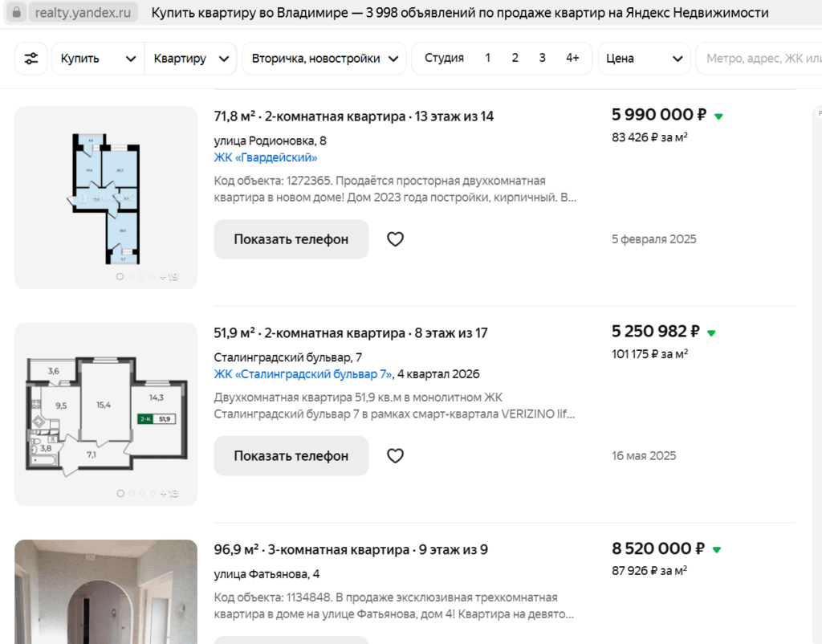Image resolution: width=822 pixels, height=644 pixels.
Task: Click the description starting Код объекта: 1134848
Action: pos(393,605)
